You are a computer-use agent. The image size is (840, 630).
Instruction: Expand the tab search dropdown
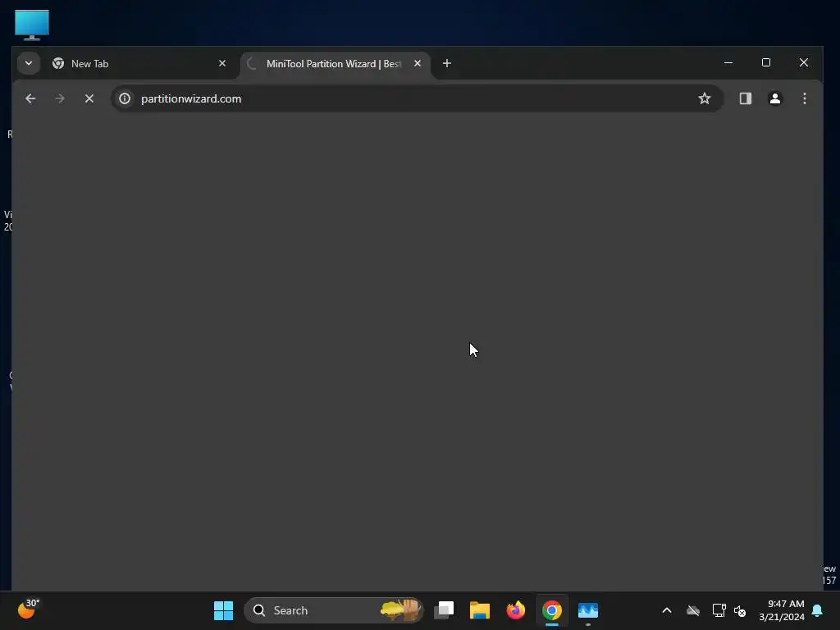pyautogui.click(x=29, y=63)
